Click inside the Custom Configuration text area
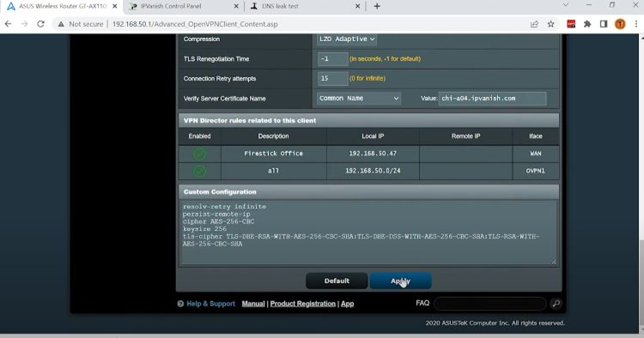The width and height of the screenshot is (644, 338). (x=368, y=232)
